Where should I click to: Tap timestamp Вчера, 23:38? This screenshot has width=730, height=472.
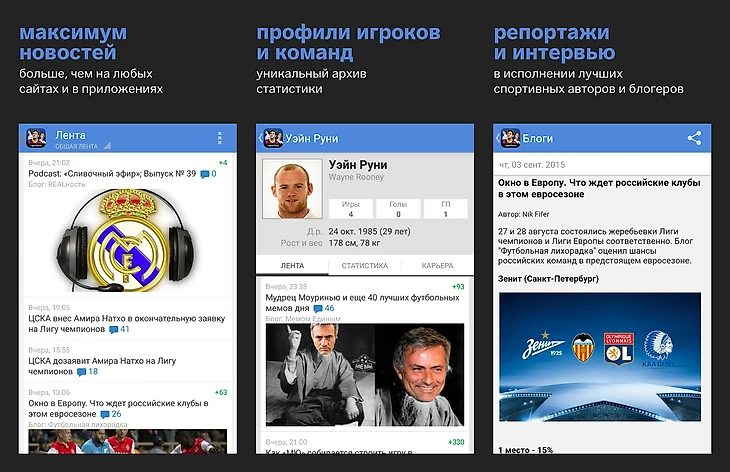(286, 287)
